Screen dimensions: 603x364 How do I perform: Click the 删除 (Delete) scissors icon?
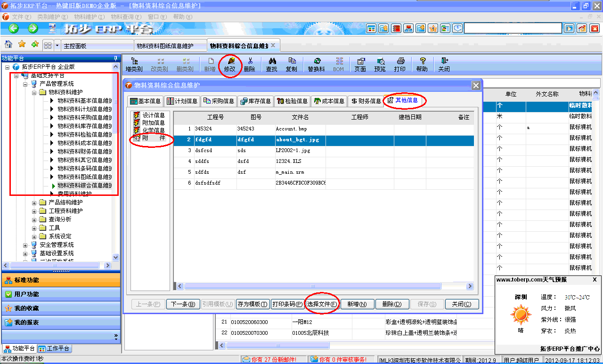pos(250,65)
